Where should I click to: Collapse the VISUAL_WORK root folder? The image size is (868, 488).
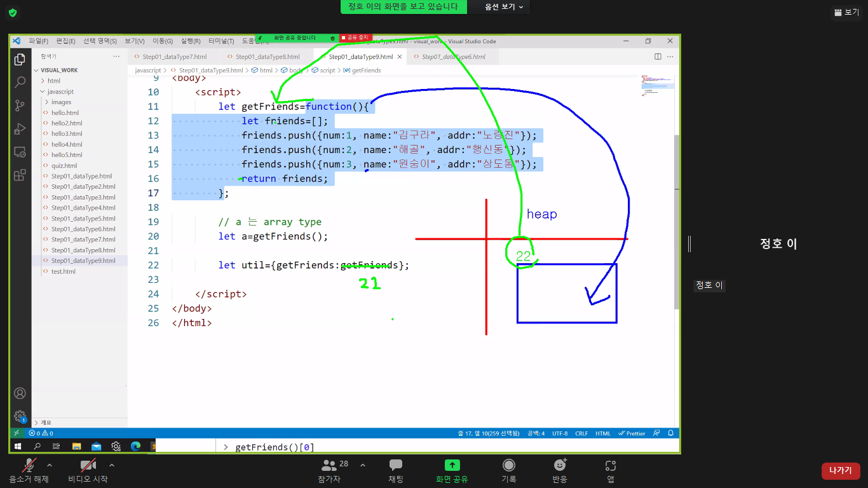[59, 71]
